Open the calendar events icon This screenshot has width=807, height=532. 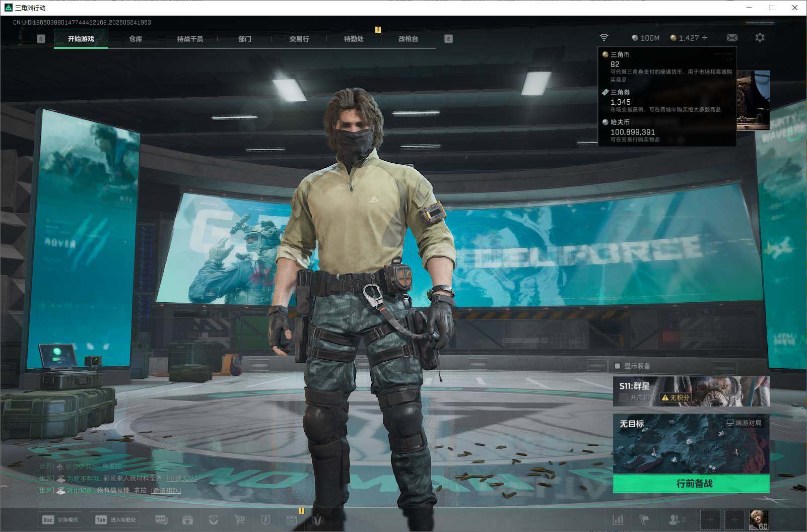[x=292, y=519]
